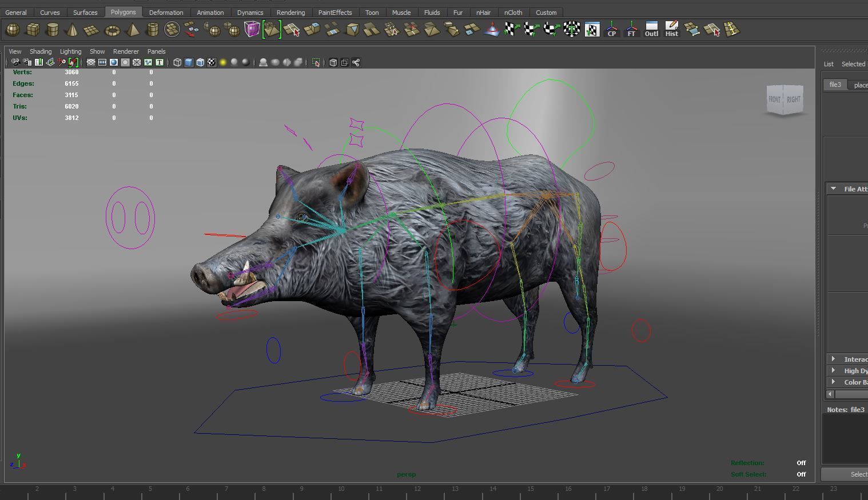The image size is (868, 500).
Task: Open the UV Texture Editor shelf icon
Action: coord(592,29)
